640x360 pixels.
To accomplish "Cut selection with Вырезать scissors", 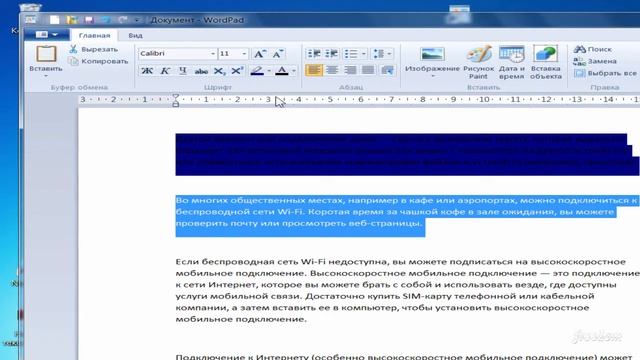I will pyautogui.click(x=93, y=49).
